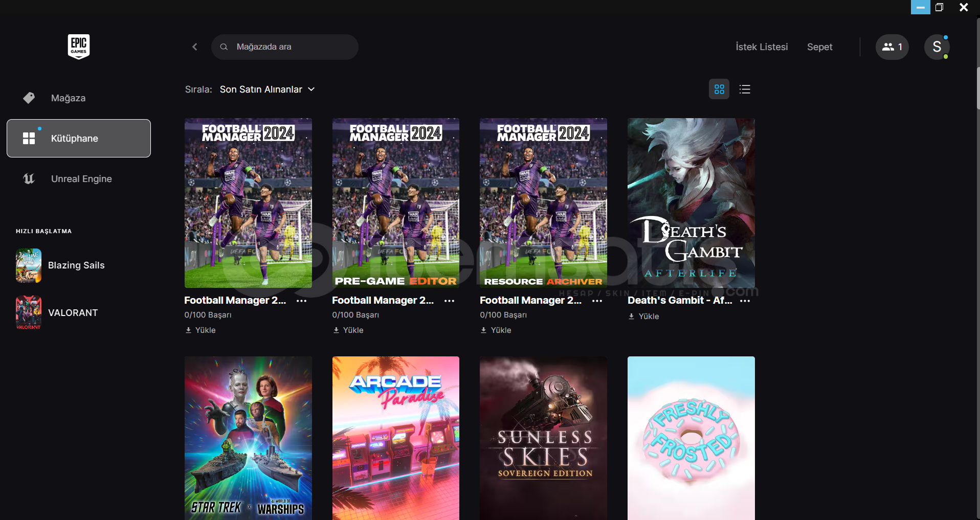Open Star Trek World of Warships cover
The image size is (980, 520).
point(248,438)
